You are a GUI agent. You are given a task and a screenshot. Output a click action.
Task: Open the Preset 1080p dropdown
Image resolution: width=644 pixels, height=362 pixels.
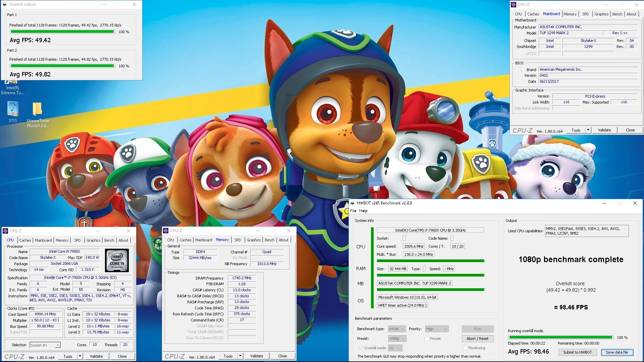[x=397, y=339]
